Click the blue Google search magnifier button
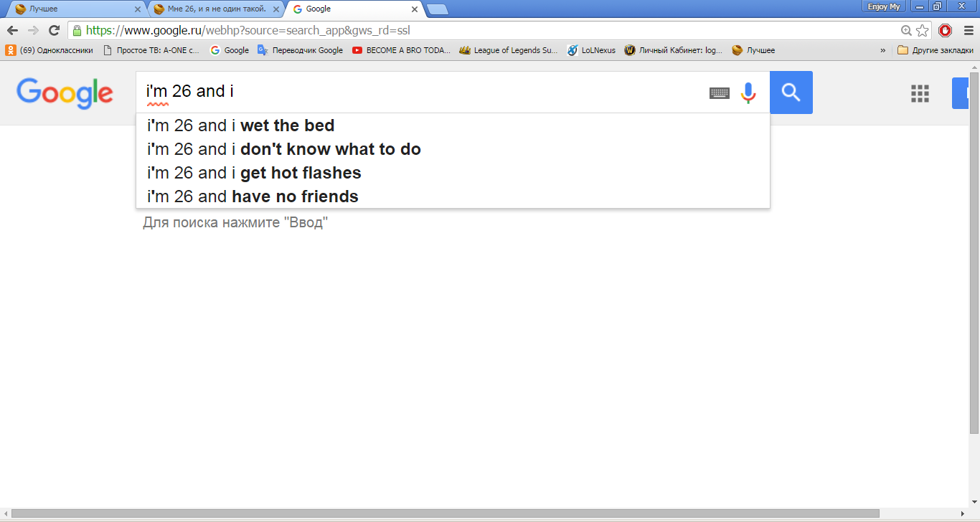The width and height of the screenshot is (980, 522). [791, 92]
